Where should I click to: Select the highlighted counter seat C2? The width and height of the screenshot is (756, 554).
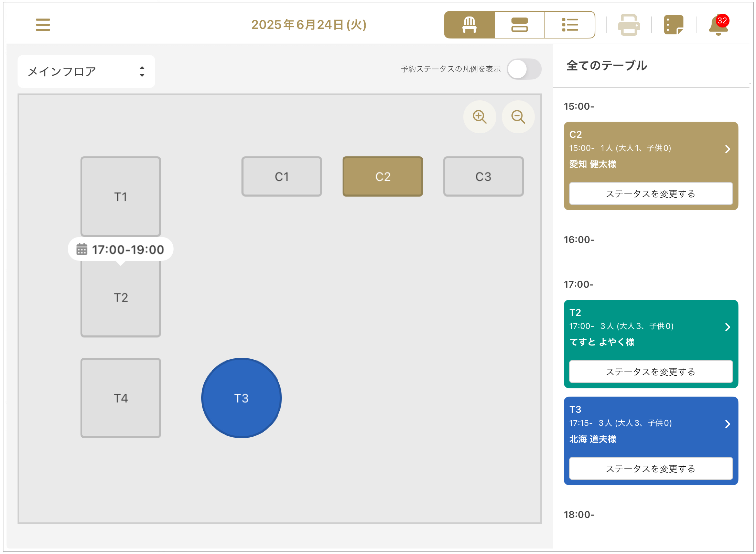coord(382,177)
